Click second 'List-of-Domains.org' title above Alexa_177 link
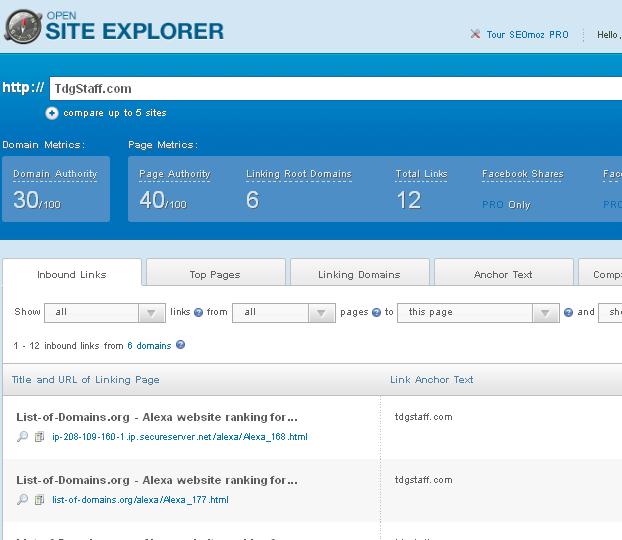Image resolution: width=622 pixels, height=540 pixels. tap(157, 480)
